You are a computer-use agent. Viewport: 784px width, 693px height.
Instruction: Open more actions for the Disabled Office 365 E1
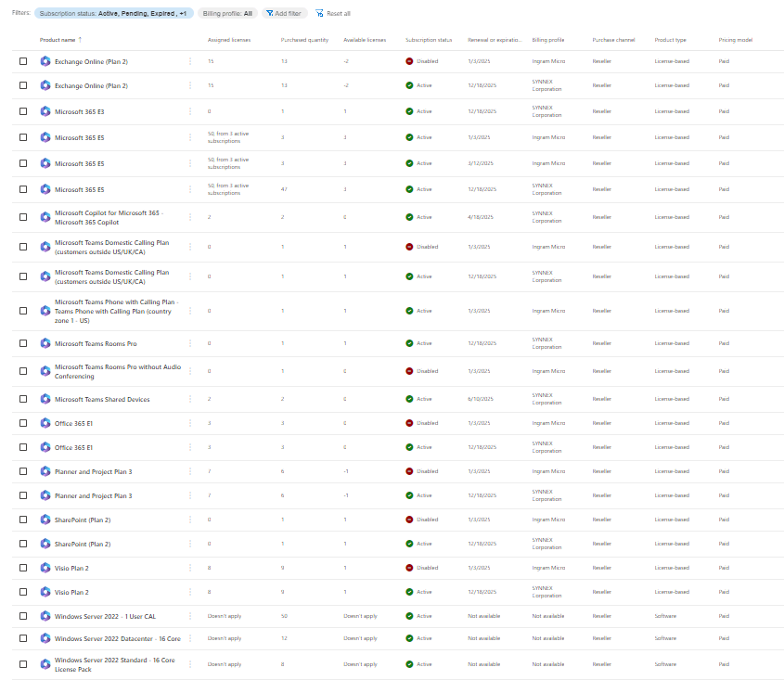[x=190, y=423]
